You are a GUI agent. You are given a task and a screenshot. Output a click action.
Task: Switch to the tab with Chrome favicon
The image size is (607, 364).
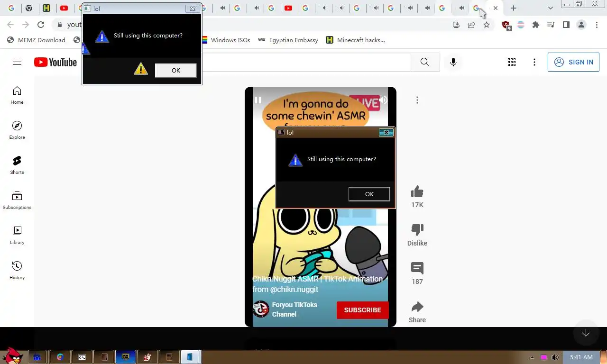[x=29, y=8]
